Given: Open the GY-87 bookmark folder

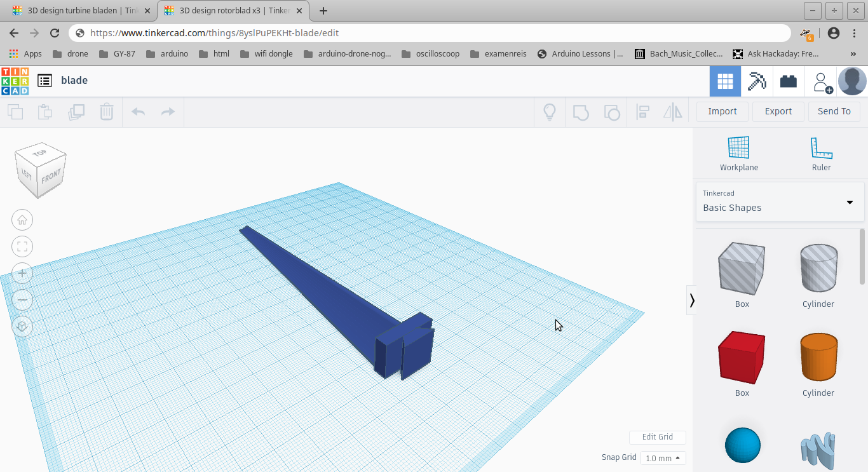Looking at the screenshot, I should point(118,54).
